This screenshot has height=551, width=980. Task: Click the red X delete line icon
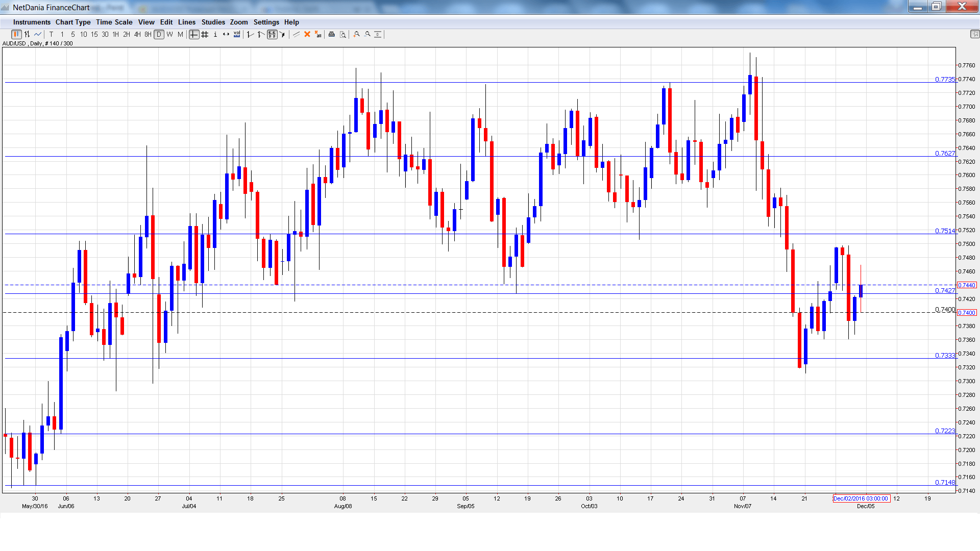307,34
